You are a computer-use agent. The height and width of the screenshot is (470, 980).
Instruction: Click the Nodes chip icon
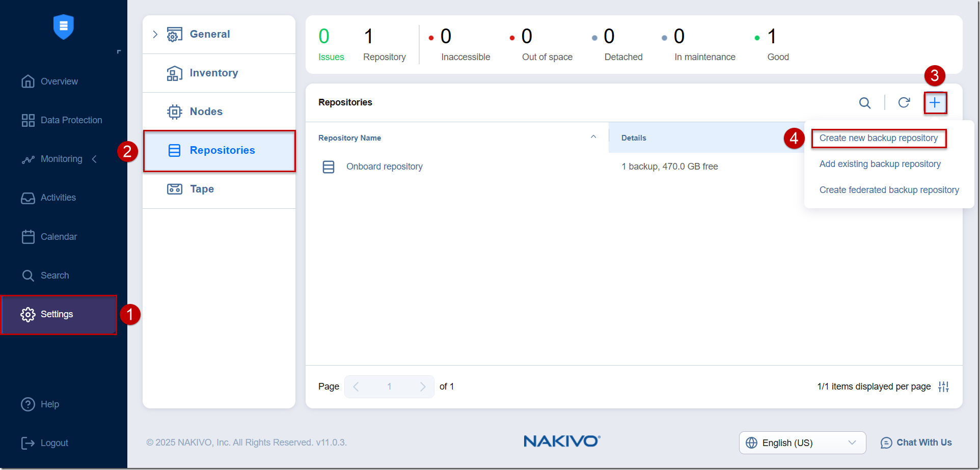[x=174, y=112]
